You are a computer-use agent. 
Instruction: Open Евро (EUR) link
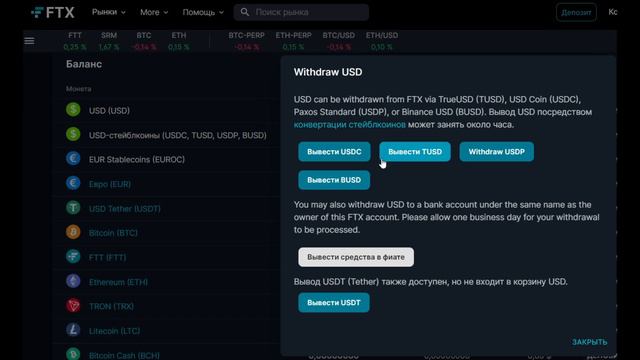[x=110, y=184]
